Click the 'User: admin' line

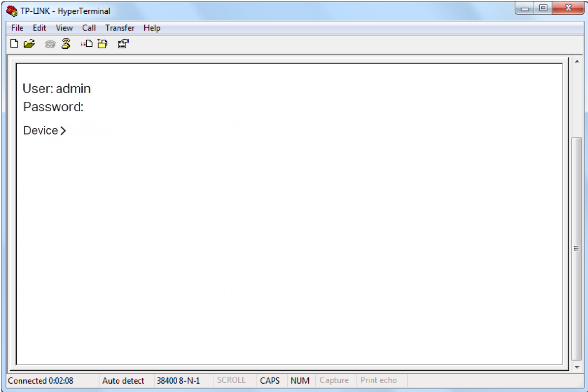(x=57, y=89)
